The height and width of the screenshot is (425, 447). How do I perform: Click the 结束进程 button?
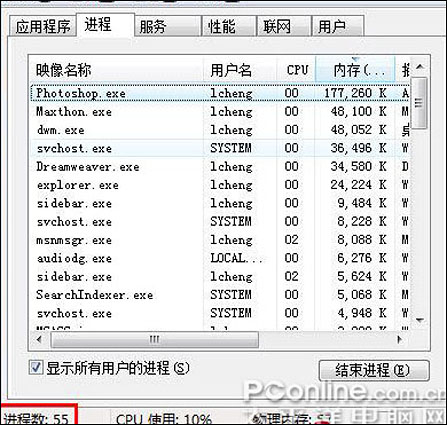[x=374, y=370]
